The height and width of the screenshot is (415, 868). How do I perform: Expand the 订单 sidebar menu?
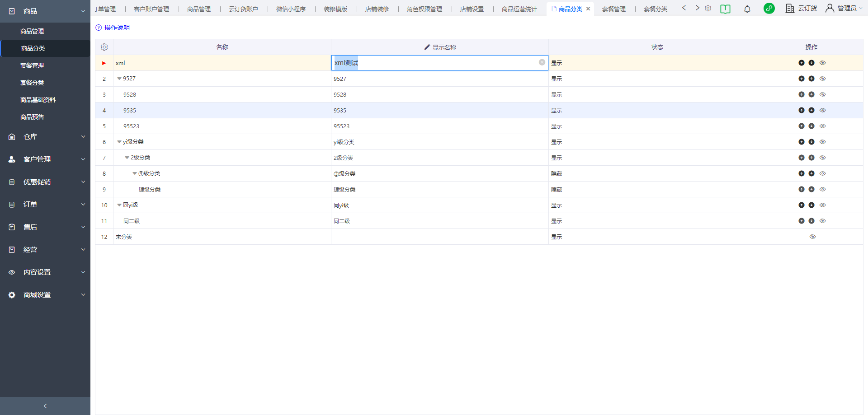[x=45, y=204]
